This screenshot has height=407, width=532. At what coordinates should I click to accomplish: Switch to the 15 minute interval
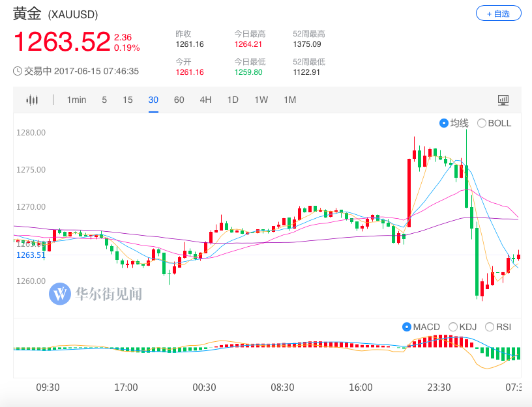pyautogui.click(x=128, y=100)
